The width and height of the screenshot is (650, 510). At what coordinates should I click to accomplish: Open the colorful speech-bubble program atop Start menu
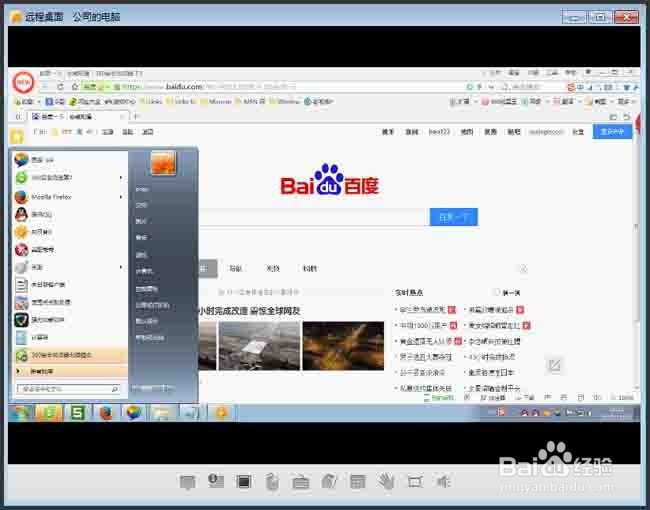[x=68, y=160]
